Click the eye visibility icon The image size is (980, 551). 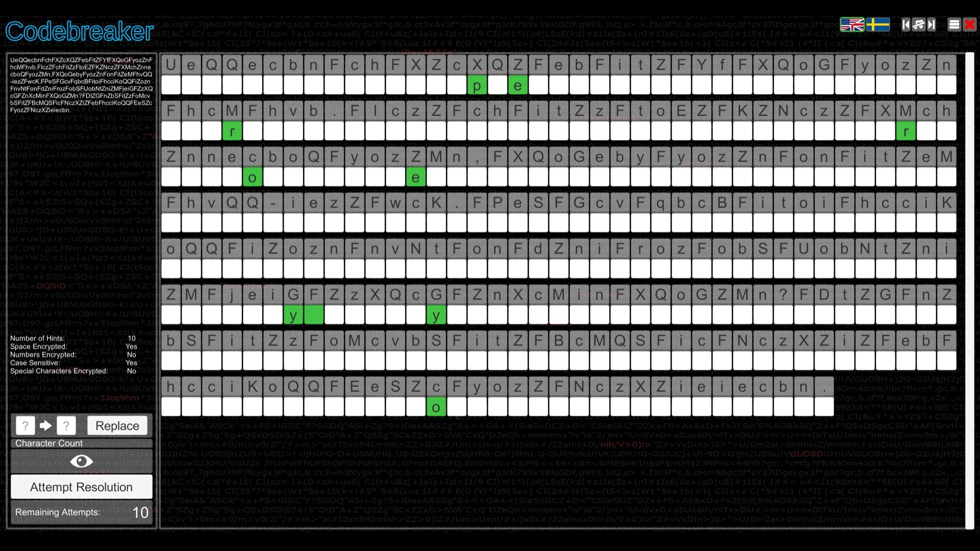tap(82, 462)
